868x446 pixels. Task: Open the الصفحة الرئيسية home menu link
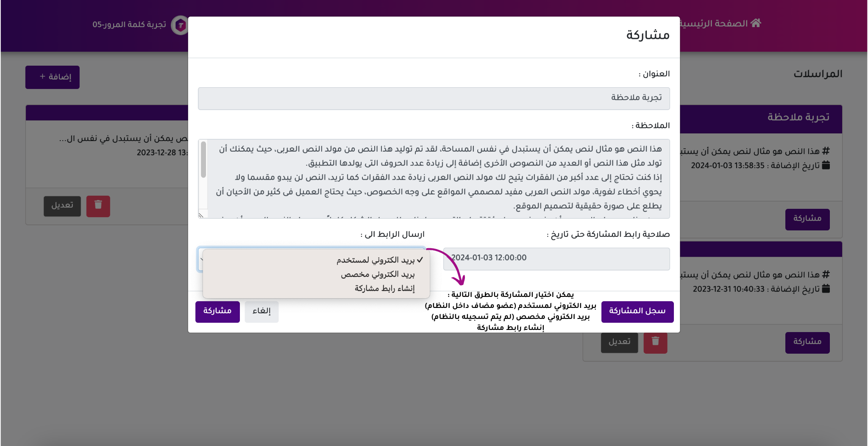(x=716, y=24)
